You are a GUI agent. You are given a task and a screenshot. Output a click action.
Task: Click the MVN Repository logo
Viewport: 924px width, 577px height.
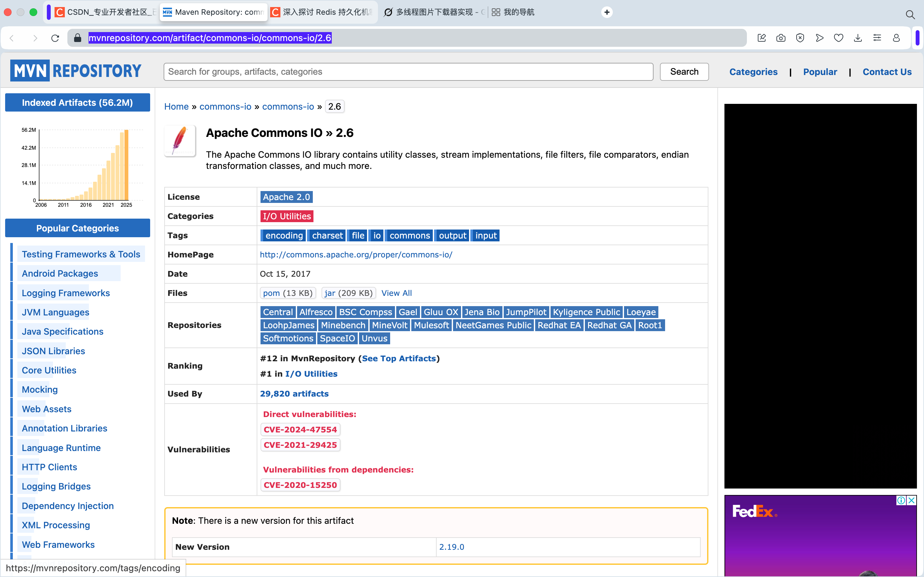click(76, 71)
